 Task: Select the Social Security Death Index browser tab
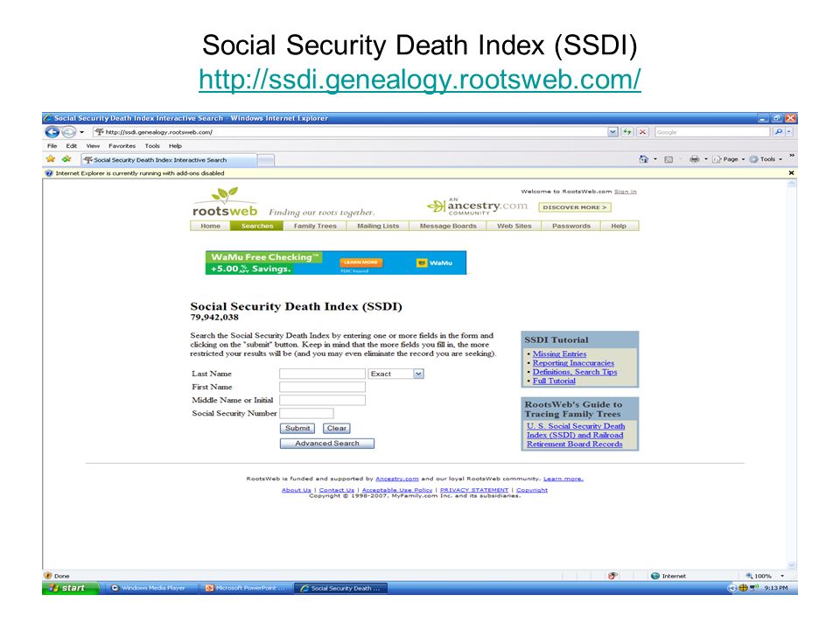tap(169, 159)
